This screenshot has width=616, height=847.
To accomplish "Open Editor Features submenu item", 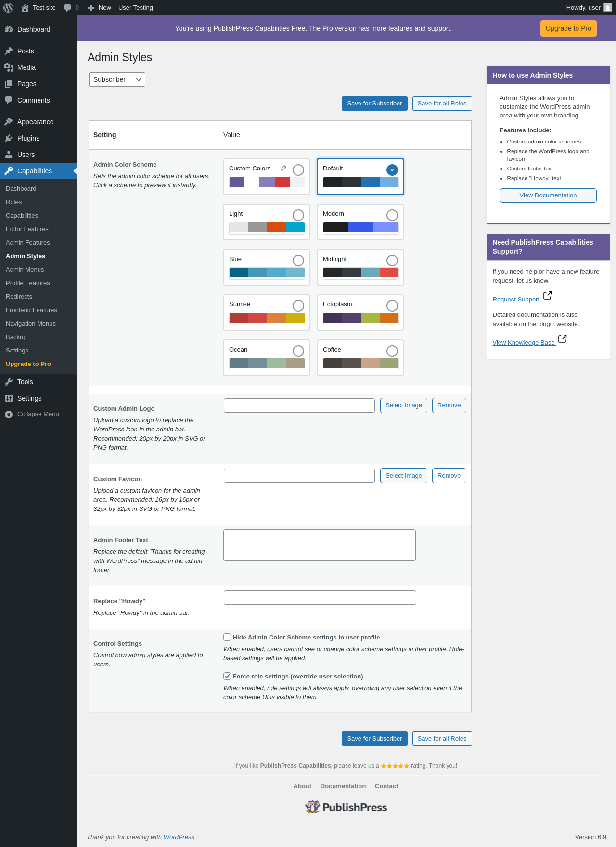I will pyautogui.click(x=27, y=229).
